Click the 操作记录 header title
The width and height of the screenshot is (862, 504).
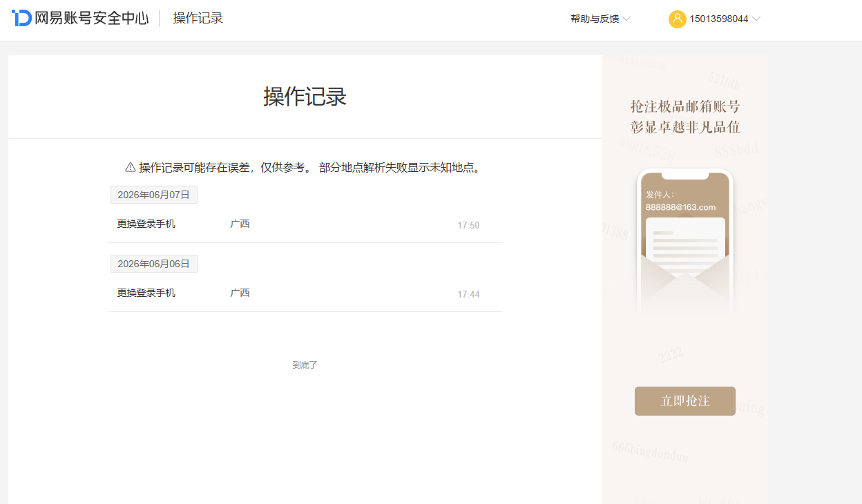[x=198, y=18]
